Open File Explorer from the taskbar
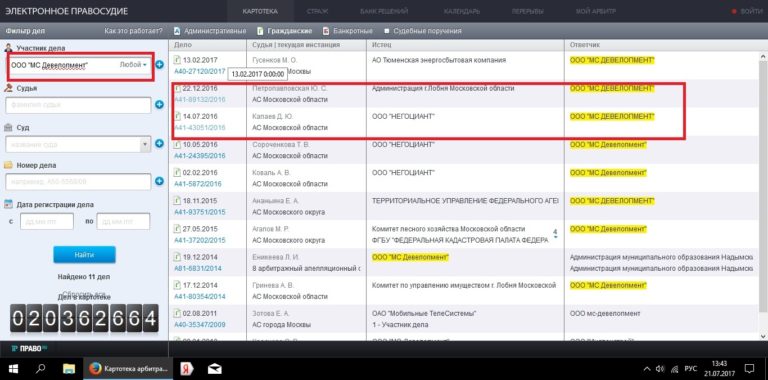768x380 pixels. 69,368
